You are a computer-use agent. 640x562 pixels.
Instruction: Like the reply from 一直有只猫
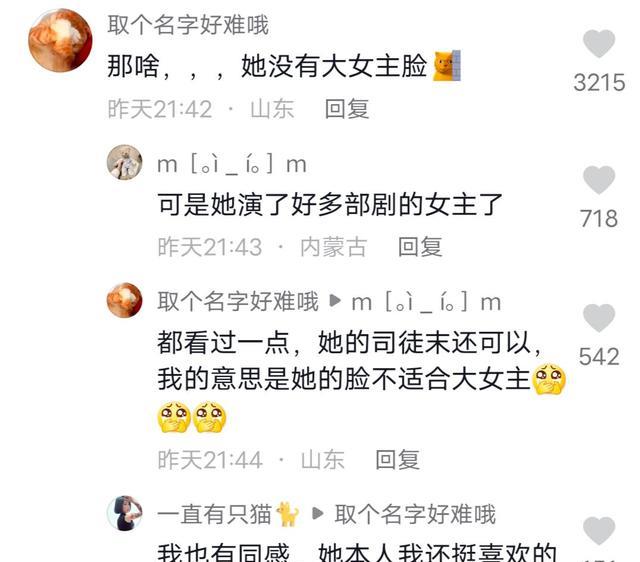[x=599, y=531]
